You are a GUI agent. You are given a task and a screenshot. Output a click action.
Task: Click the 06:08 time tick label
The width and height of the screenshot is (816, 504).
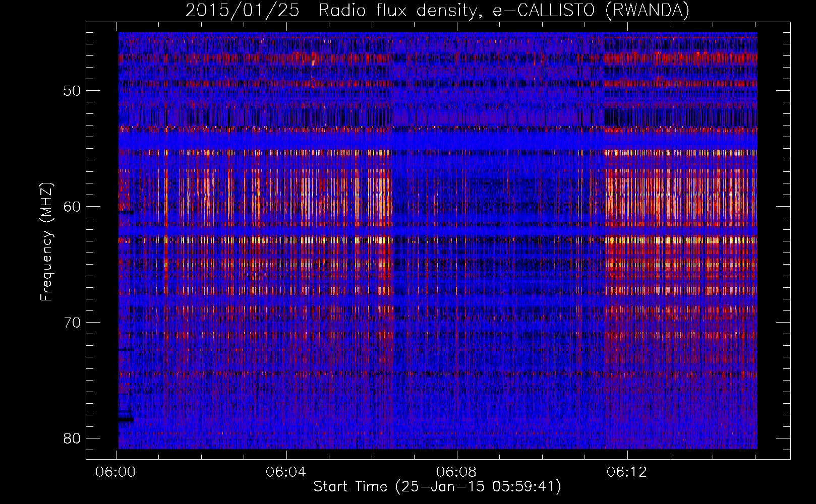click(x=457, y=472)
